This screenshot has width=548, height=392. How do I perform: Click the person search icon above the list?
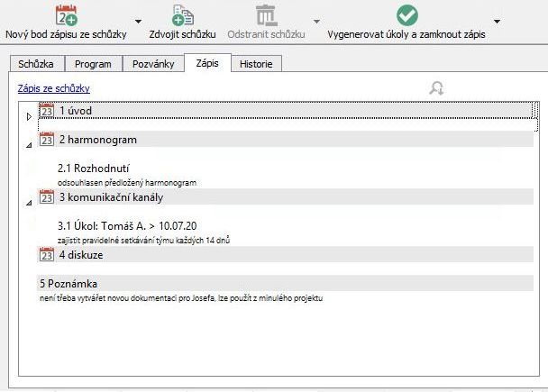[x=437, y=88]
